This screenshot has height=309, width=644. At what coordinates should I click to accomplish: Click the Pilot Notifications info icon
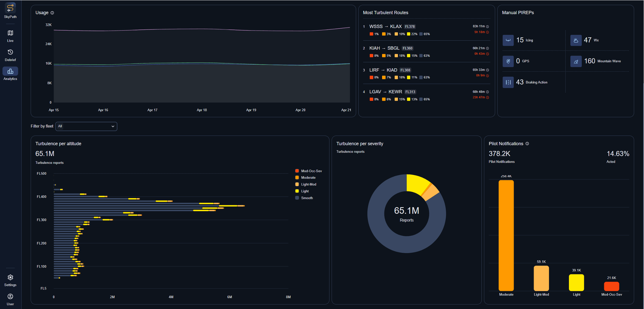pyautogui.click(x=527, y=144)
